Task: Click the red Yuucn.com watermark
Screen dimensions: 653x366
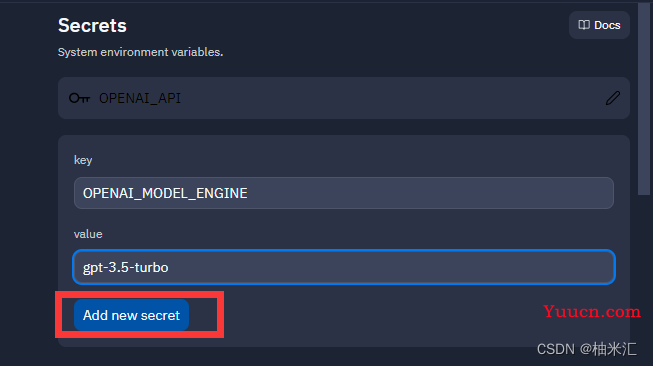Action: [x=592, y=311]
